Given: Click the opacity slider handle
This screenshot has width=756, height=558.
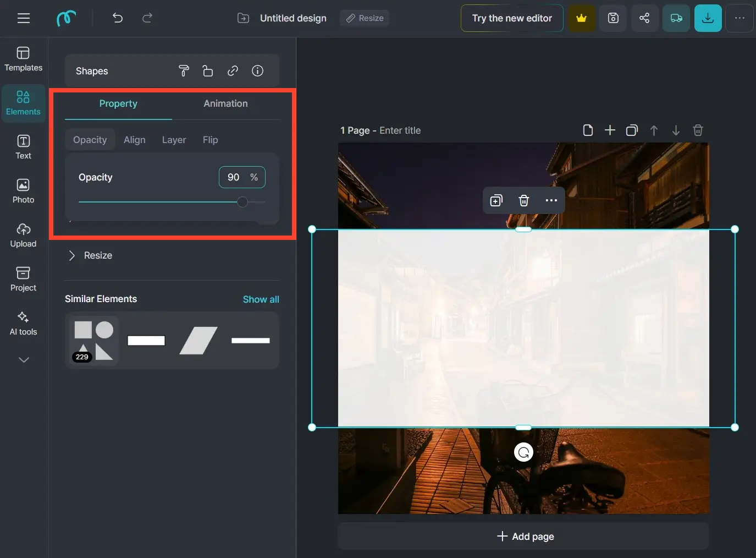Looking at the screenshot, I should click(242, 202).
